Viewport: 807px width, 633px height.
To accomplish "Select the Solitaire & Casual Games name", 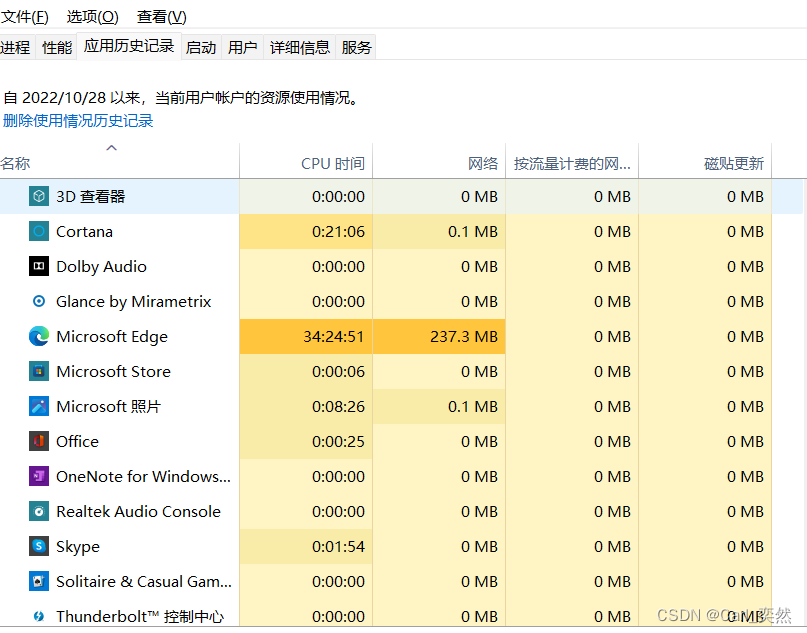I will (144, 582).
